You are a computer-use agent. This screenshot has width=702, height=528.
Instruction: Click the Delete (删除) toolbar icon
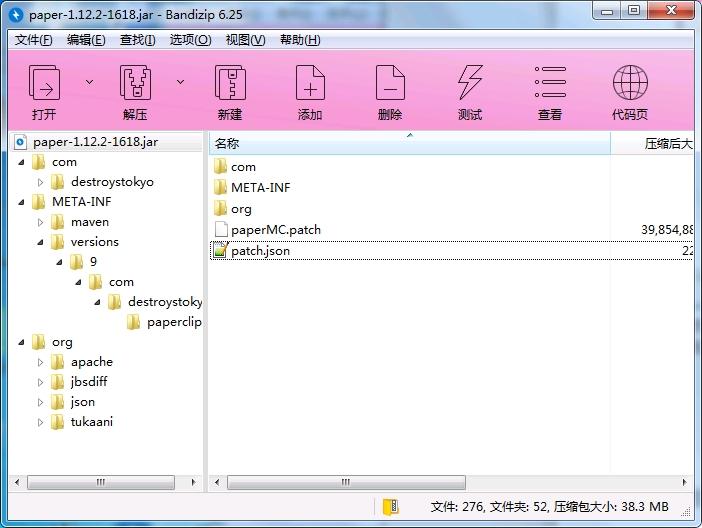[x=390, y=82]
